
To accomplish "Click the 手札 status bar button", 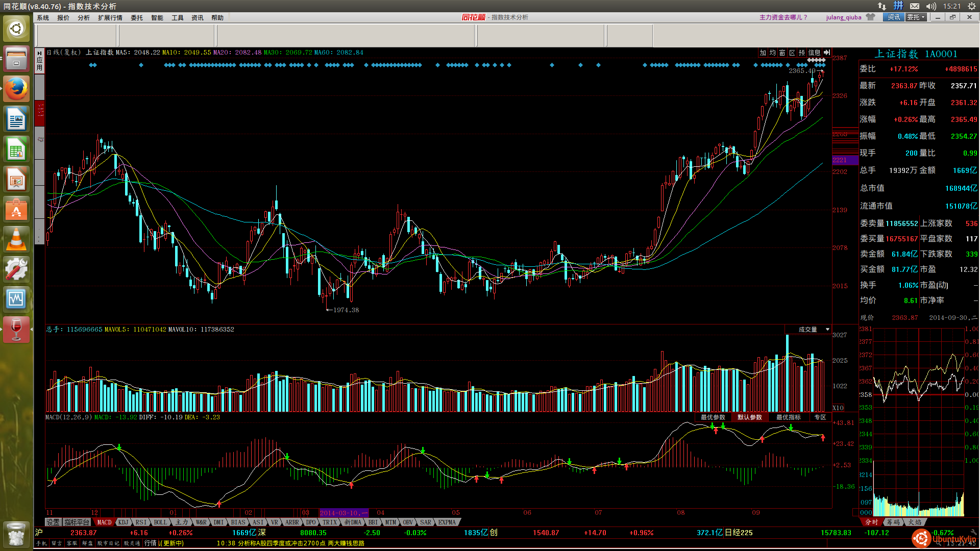I will click(x=41, y=543).
